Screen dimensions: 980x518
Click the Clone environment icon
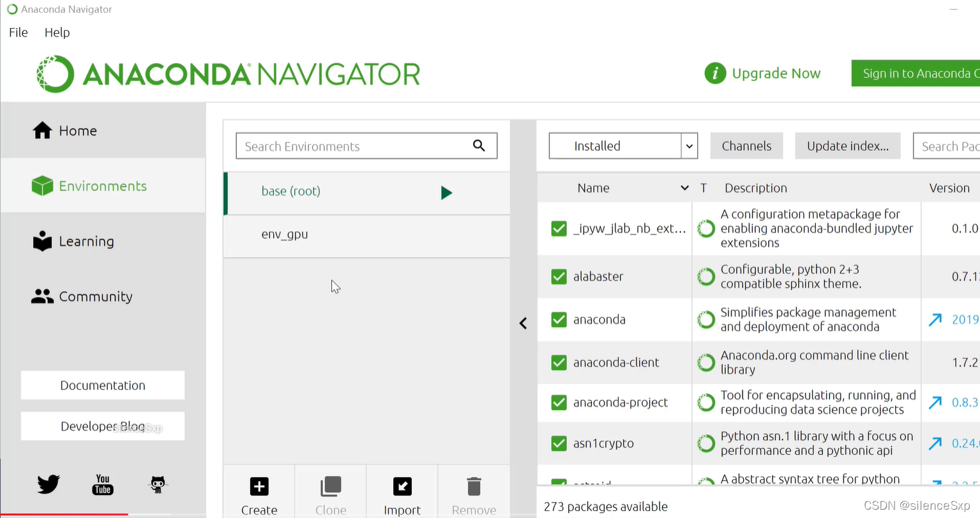click(331, 487)
